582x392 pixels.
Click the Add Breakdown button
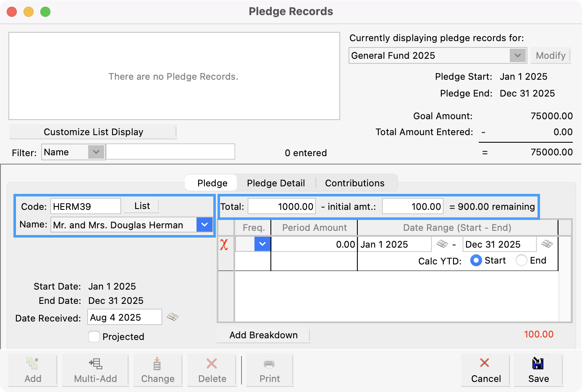click(x=263, y=335)
